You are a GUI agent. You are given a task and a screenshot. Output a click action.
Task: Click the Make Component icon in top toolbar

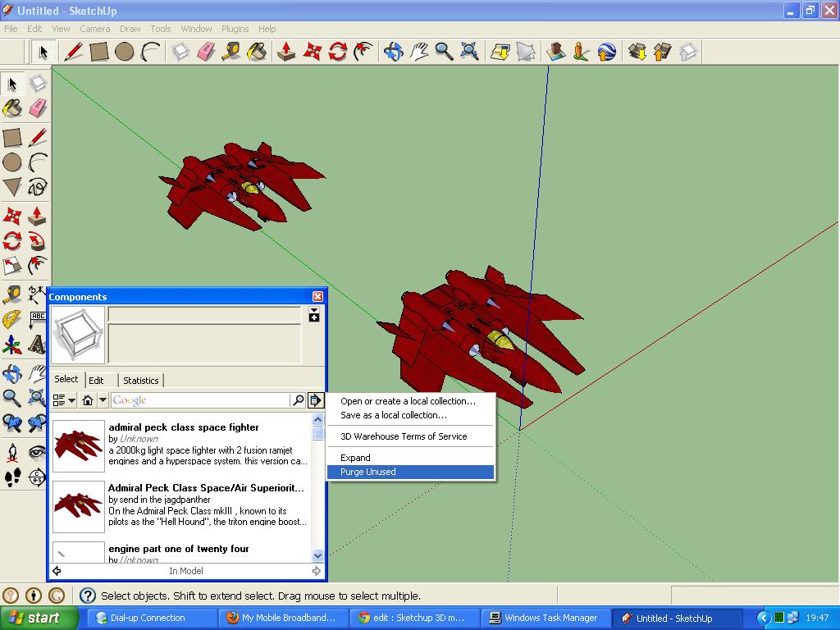(x=180, y=52)
